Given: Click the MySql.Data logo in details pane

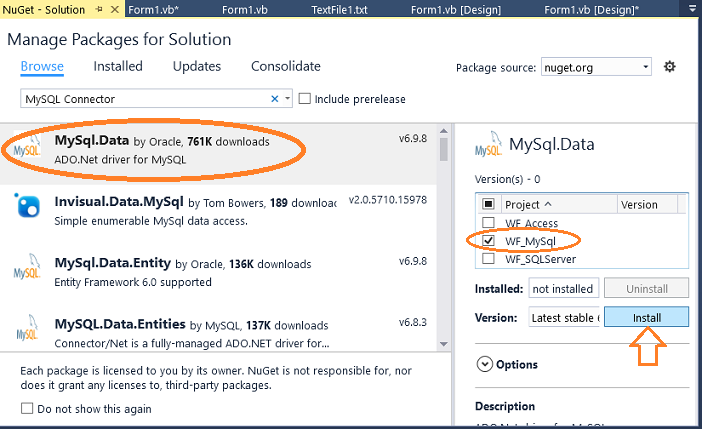Looking at the screenshot, I should click(x=488, y=144).
